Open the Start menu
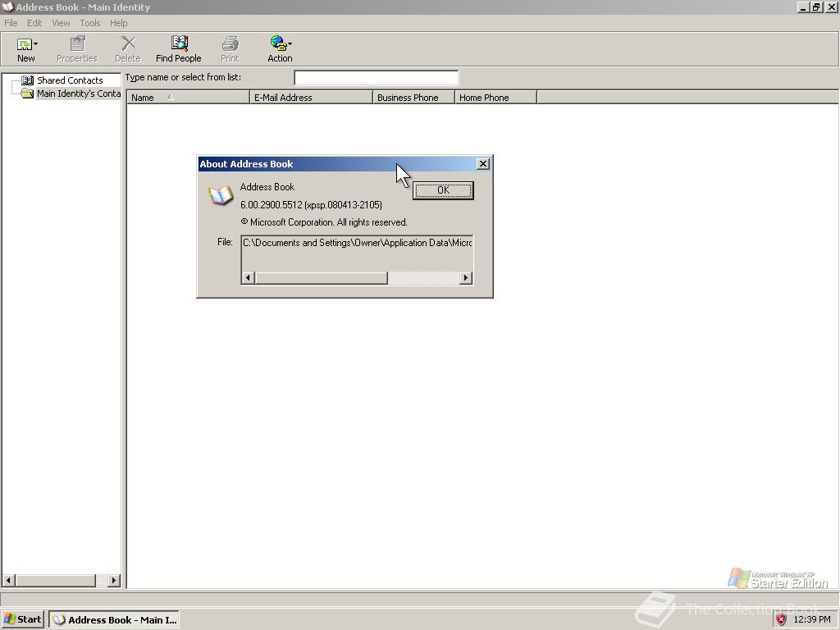 22,620
